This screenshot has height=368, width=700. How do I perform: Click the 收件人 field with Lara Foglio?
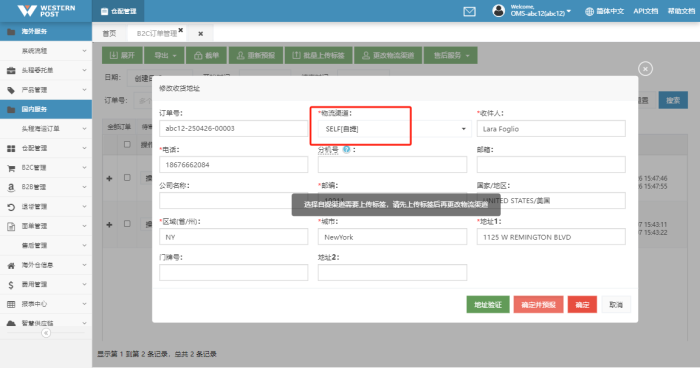tap(551, 129)
